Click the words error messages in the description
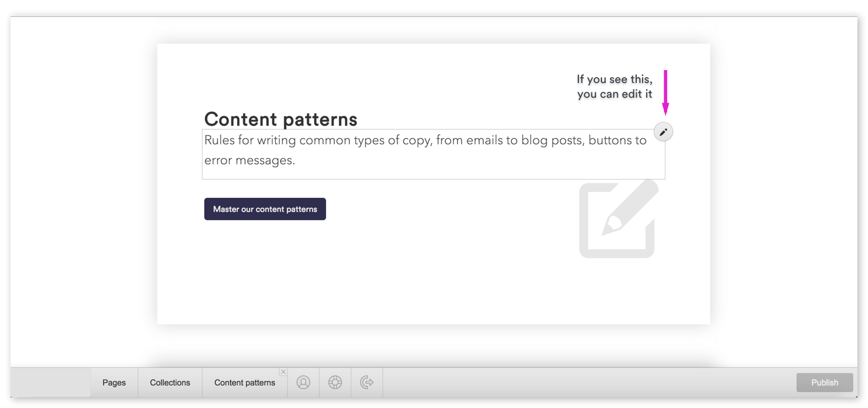The width and height of the screenshot is (868, 408). [x=247, y=160]
